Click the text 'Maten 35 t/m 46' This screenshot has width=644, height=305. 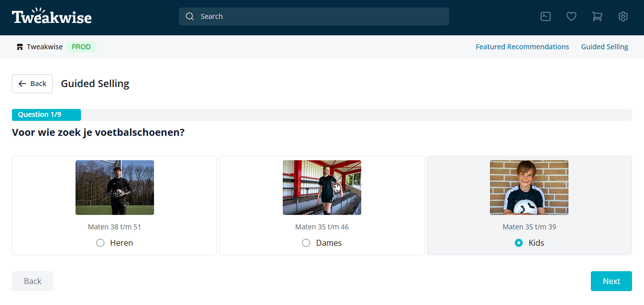click(322, 227)
